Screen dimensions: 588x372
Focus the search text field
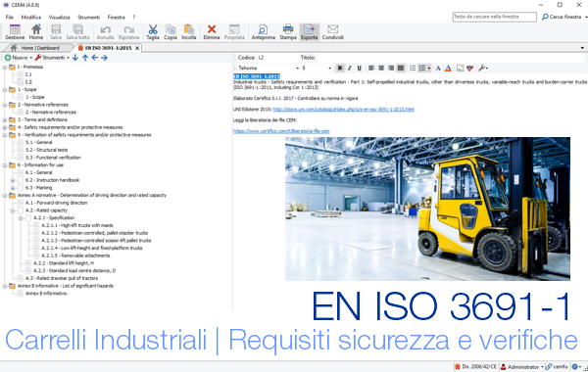pos(494,17)
